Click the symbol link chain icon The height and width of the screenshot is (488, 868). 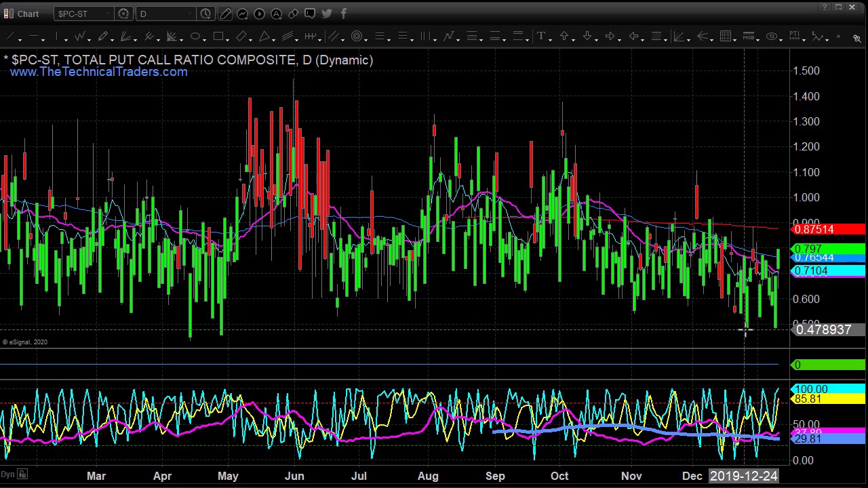point(293,14)
